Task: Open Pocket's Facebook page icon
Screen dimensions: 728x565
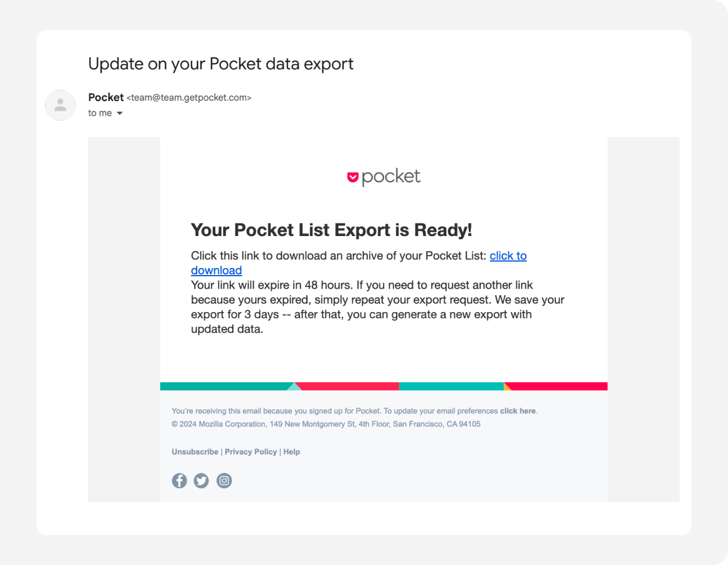Action: click(x=179, y=480)
